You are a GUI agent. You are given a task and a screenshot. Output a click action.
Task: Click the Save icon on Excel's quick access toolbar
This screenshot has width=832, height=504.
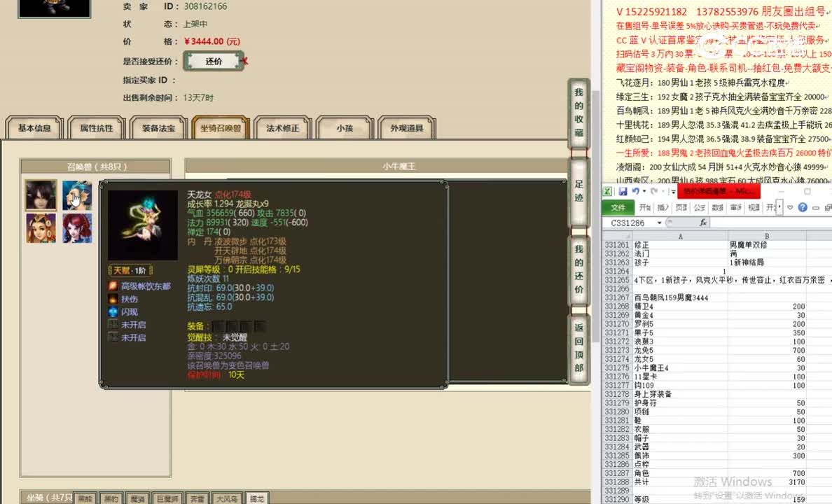(x=623, y=190)
